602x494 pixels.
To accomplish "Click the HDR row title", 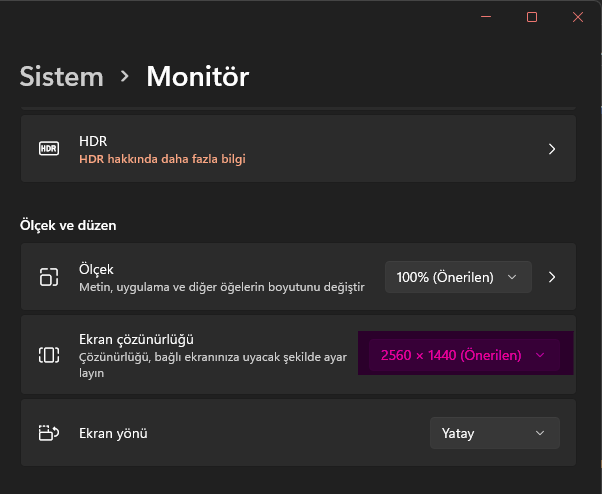I will pyautogui.click(x=93, y=141).
